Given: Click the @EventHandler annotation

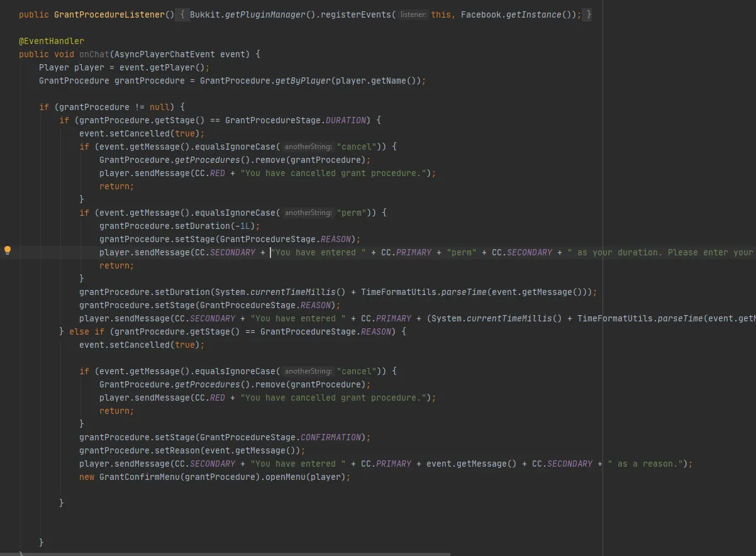Looking at the screenshot, I should [51, 41].
